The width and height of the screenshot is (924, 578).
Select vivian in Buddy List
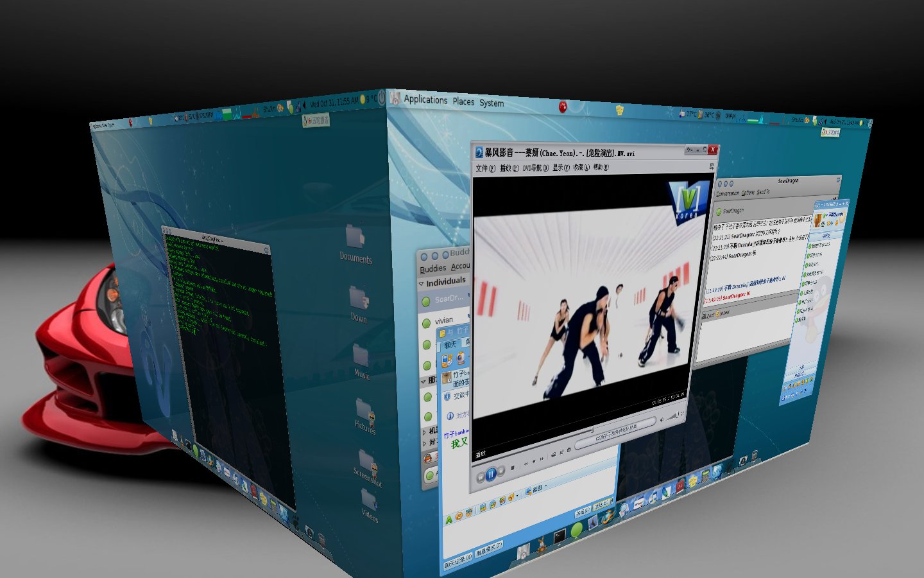(x=443, y=320)
